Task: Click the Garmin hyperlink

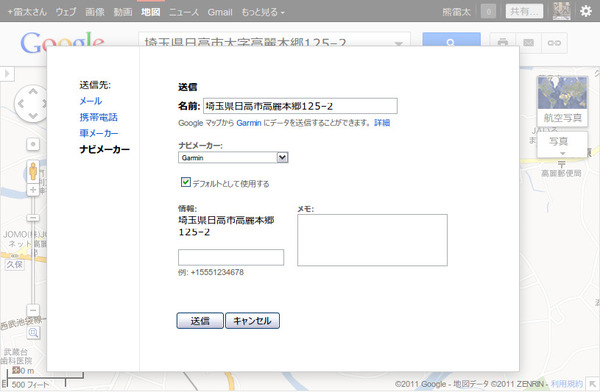Action: [249, 123]
